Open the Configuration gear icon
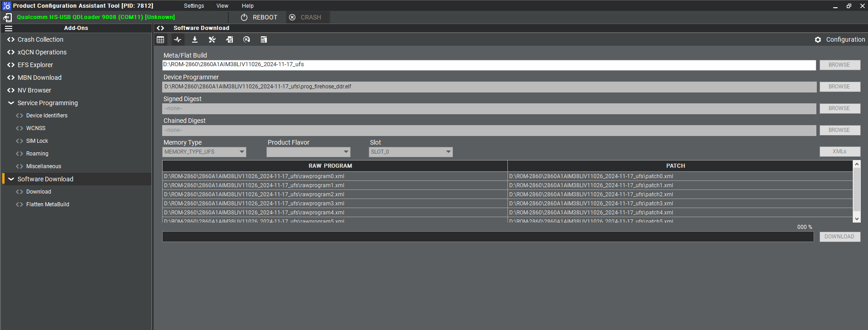The height and width of the screenshot is (330, 868). coord(818,40)
